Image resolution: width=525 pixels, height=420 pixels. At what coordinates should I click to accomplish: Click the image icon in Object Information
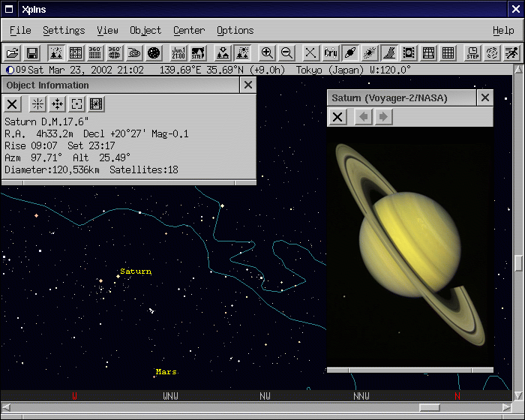97,104
